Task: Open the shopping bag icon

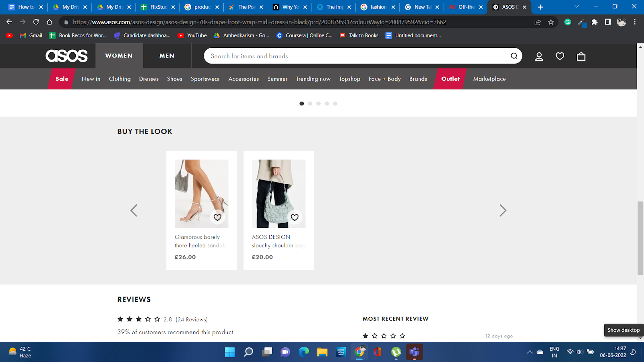Action: [x=581, y=56]
